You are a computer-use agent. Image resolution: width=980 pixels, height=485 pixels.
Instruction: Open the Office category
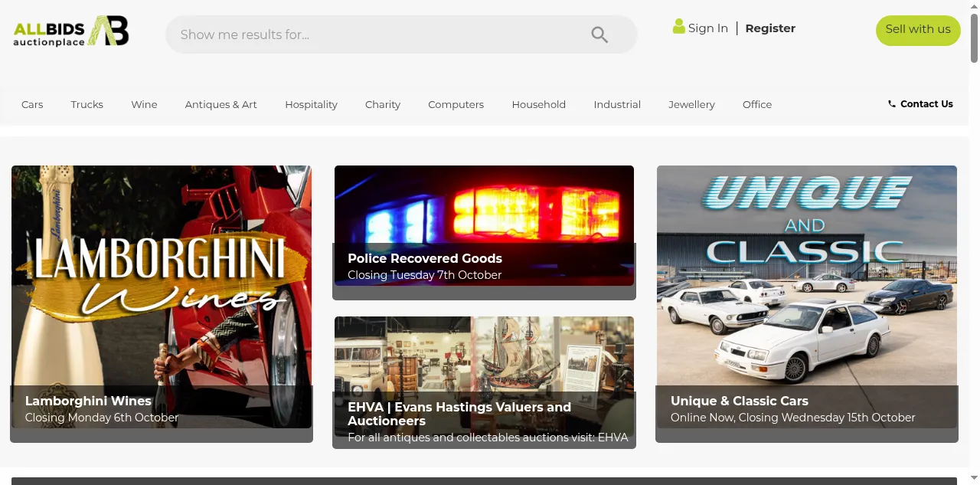pos(757,104)
